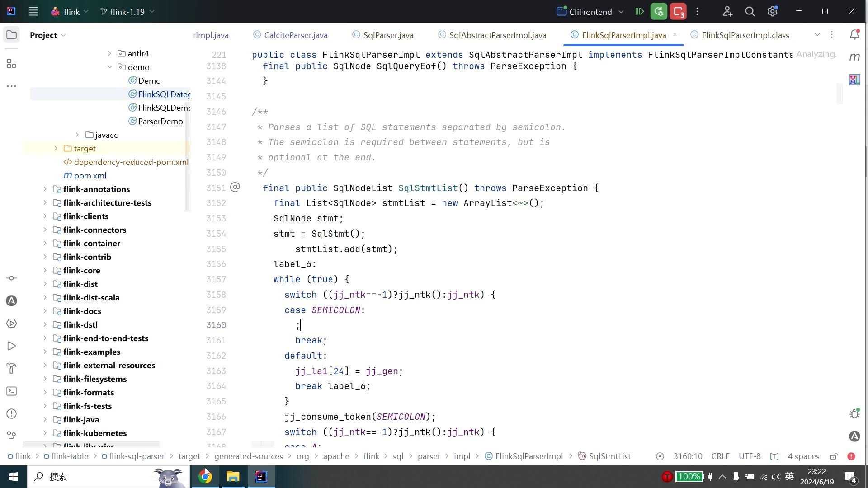Click line:column 3160:10 indicator
868x488 pixels.
pos(688,456)
